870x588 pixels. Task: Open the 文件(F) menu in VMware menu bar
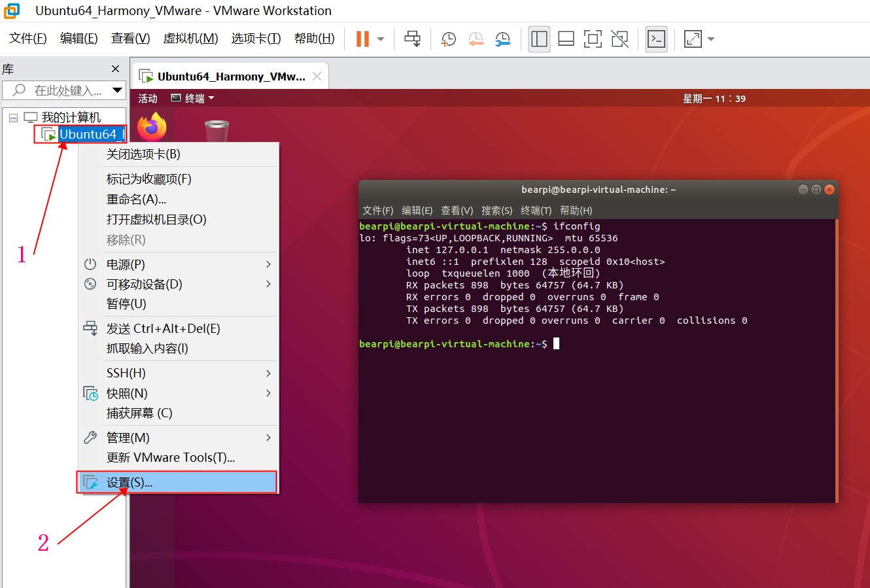[28, 39]
